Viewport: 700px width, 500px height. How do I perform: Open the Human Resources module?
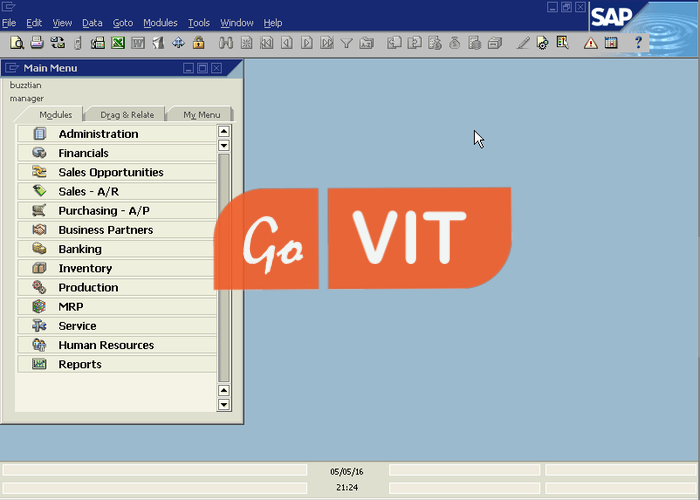(x=106, y=345)
